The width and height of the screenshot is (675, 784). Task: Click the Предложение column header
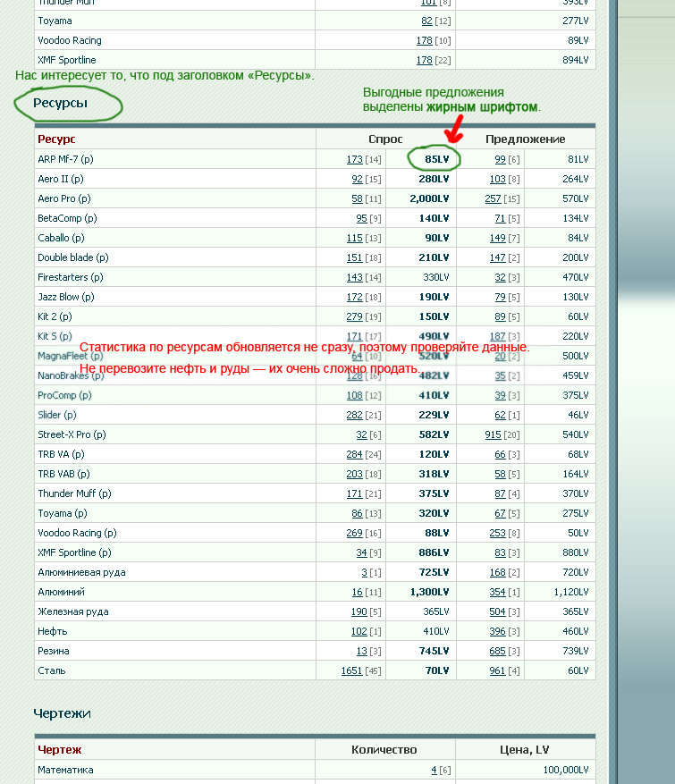525,139
